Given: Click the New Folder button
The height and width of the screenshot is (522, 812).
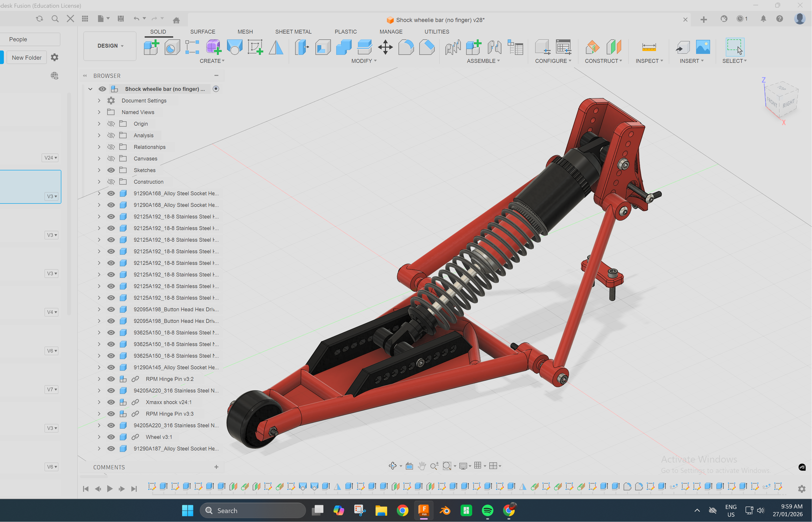Looking at the screenshot, I should (x=27, y=58).
